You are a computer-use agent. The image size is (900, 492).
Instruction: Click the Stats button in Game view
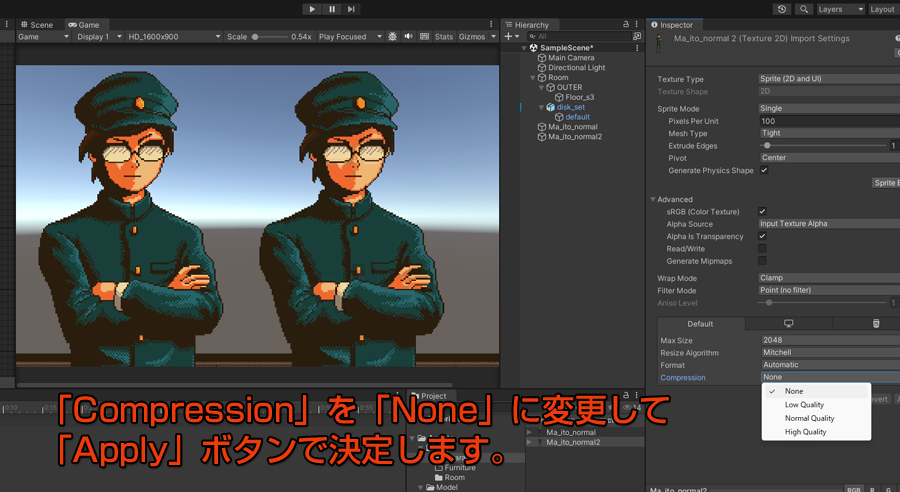(x=443, y=37)
